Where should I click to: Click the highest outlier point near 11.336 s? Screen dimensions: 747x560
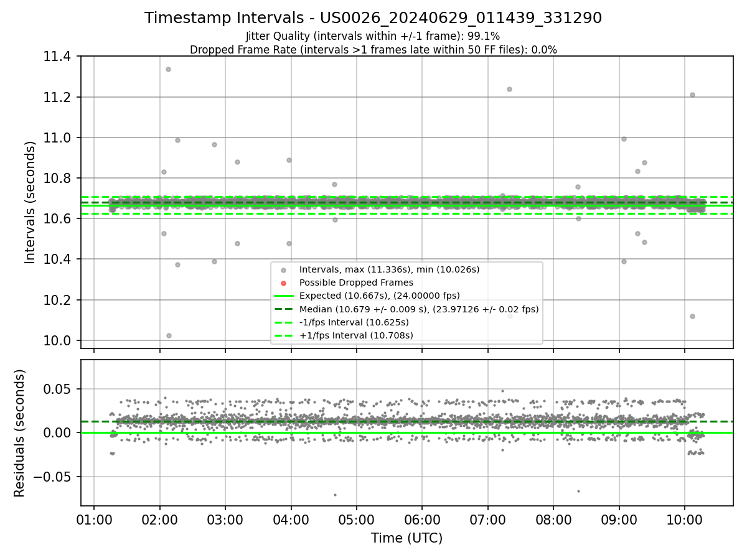point(168,69)
